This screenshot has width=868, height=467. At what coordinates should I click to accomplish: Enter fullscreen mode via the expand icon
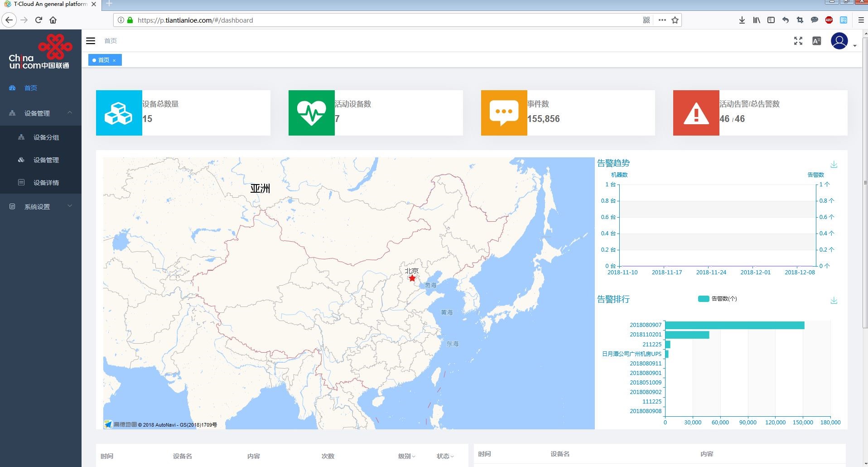(x=797, y=41)
